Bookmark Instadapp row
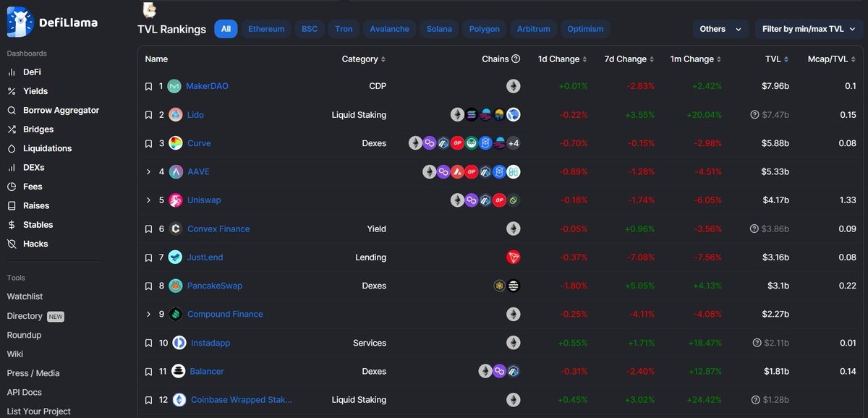 point(148,343)
